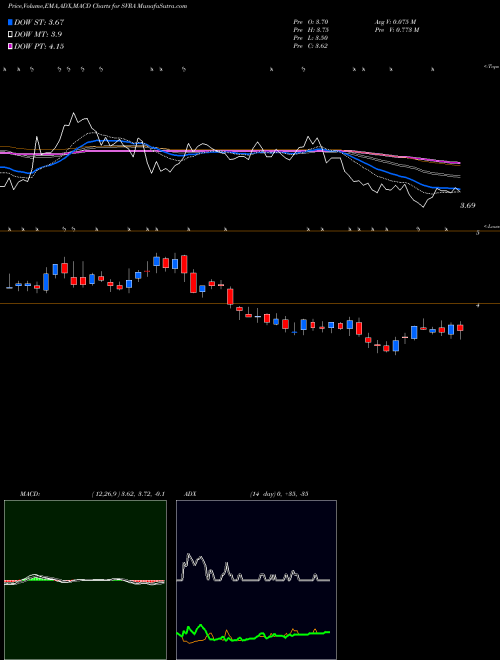This screenshot has height=660, width=500.
Task: Click the 3.69 price label by EMA lines
Action: pos(467,205)
